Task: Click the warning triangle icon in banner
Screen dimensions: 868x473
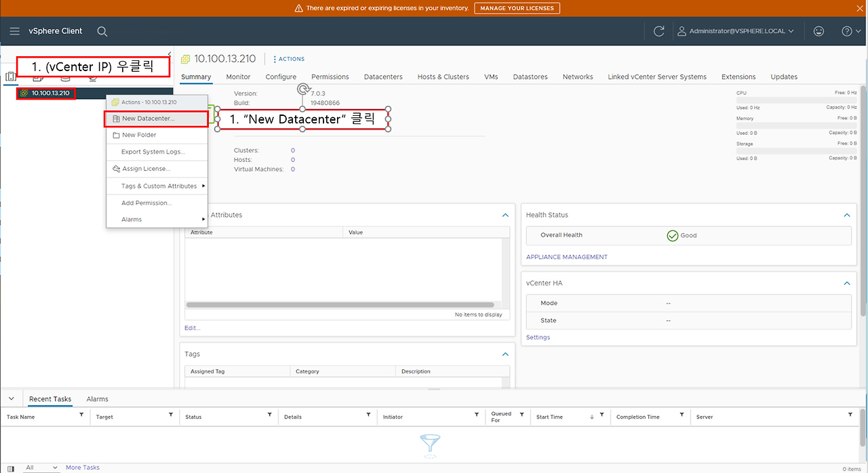Action: 299,8
